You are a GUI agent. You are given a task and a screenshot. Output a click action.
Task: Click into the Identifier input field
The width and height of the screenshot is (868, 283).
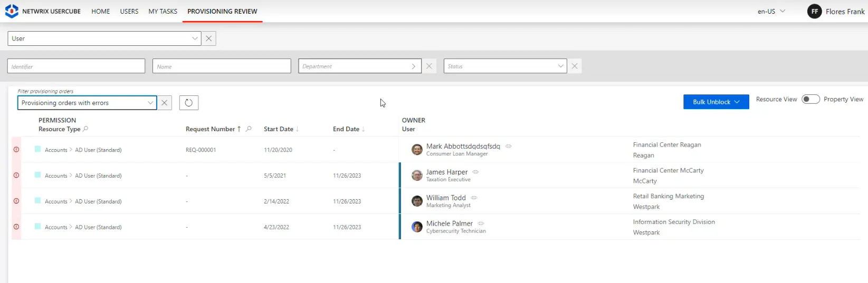(76, 66)
